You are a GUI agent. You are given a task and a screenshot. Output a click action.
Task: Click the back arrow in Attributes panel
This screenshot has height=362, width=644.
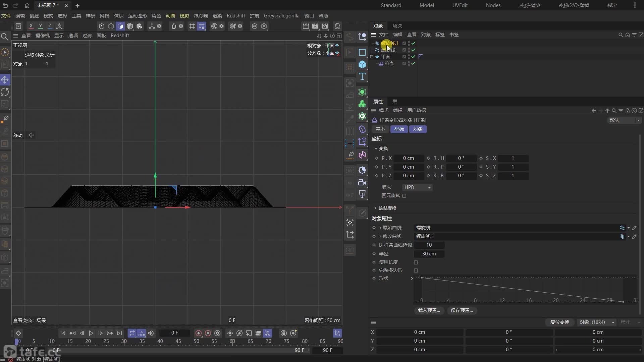point(594,111)
